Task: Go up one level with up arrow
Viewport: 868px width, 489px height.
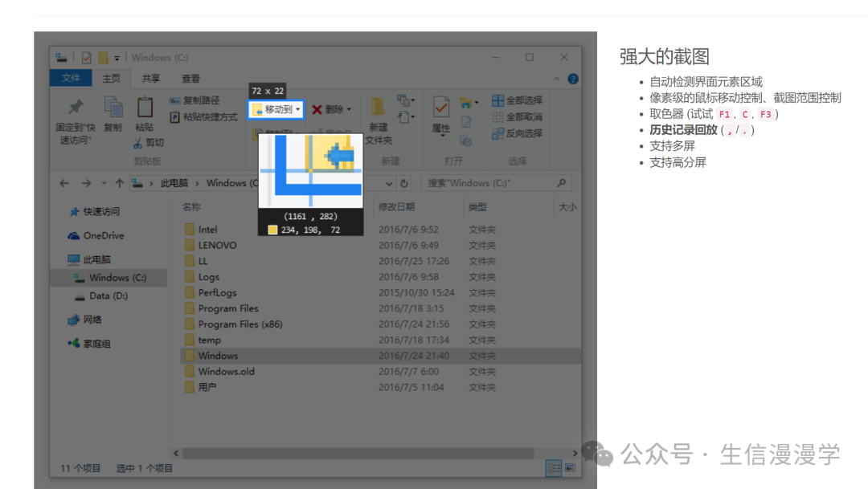Action: pyautogui.click(x=120, y=183)
